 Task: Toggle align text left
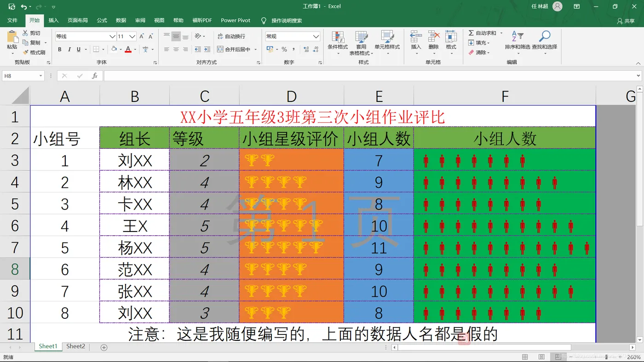(166, 49)
